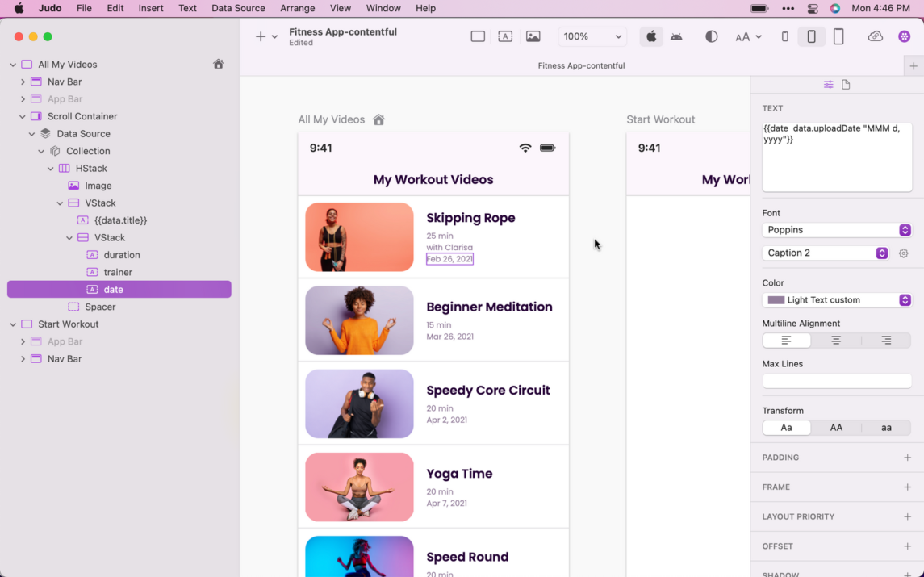This screenshot has height=577, width=924.
Task: Select the Image layer icon in the tree
Action: coord(73,186)
